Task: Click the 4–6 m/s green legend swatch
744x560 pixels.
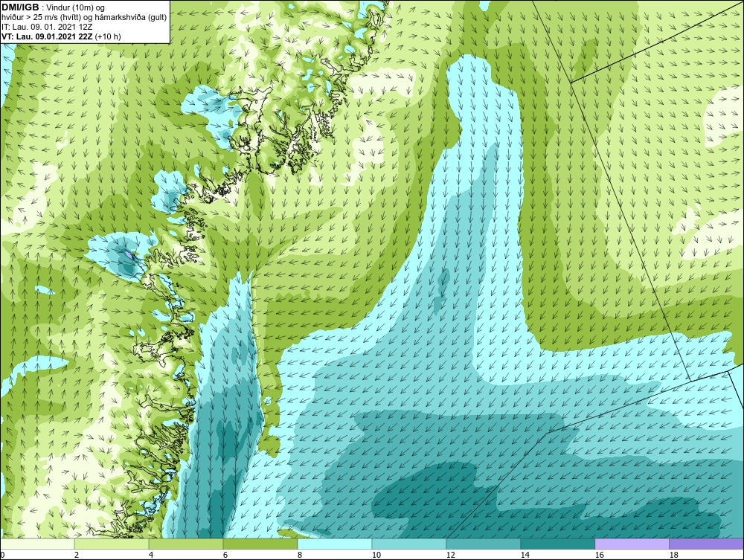Action: [186, 544]
